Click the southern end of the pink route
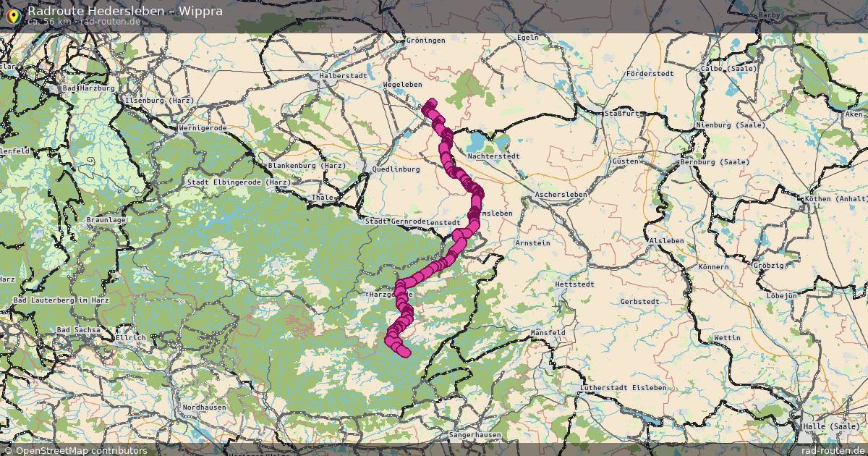Screen dimensions: 868x456 (x=404, y=352)
